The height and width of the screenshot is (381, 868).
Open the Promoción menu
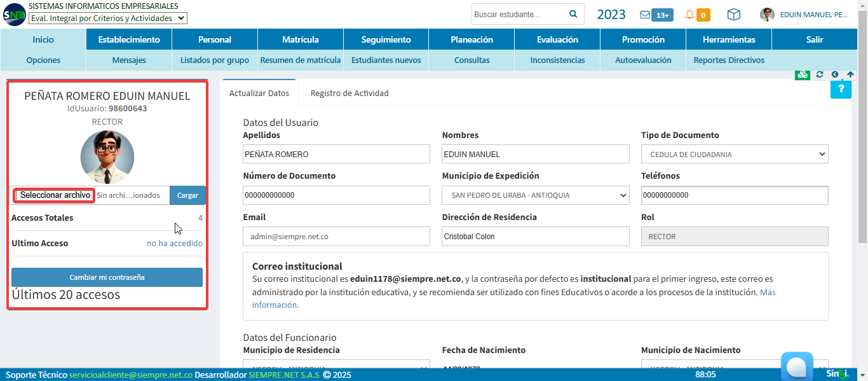tap(643, 39)
